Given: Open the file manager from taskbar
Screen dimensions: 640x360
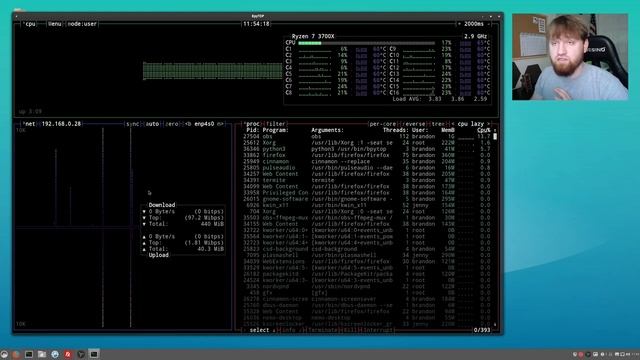Looking at the screenshot, I should point(42,354).
